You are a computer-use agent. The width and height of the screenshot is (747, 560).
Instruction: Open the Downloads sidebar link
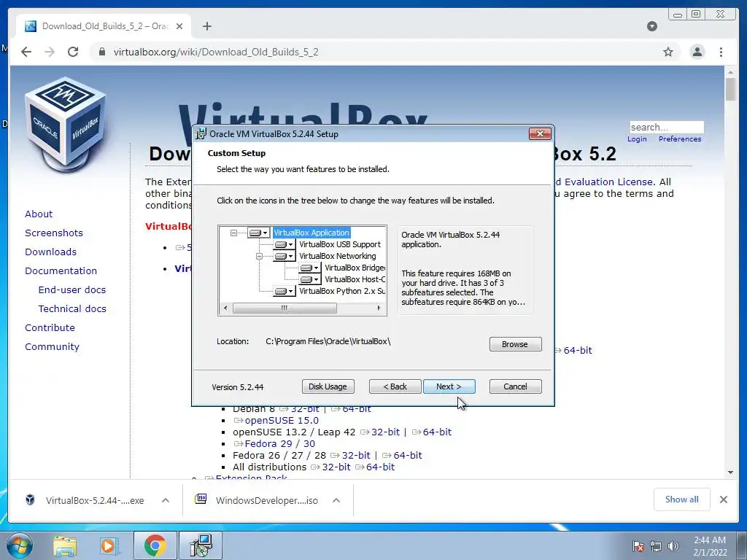point(50,252)
